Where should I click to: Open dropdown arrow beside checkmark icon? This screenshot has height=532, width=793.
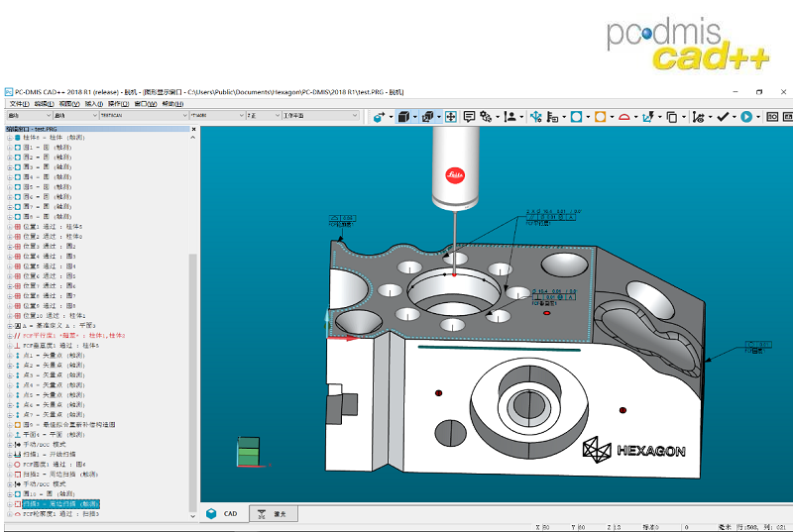[735, 117]
